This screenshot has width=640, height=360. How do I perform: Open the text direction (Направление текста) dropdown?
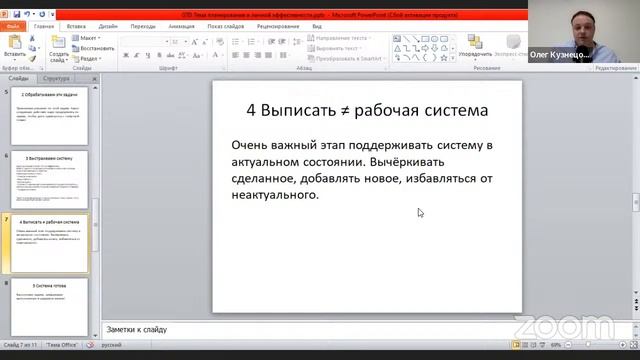tap(339, 38)
